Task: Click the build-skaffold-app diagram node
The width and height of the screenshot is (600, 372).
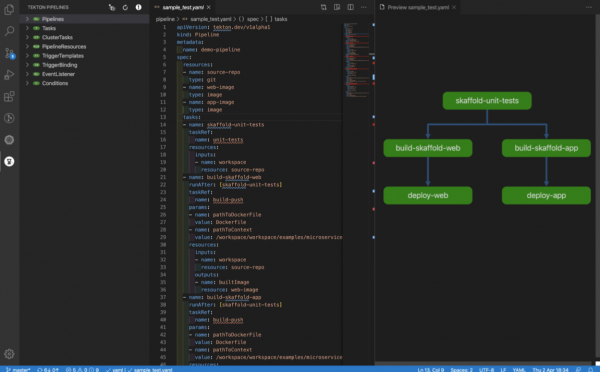Action: pyautogui.click(x=546, y=148)
